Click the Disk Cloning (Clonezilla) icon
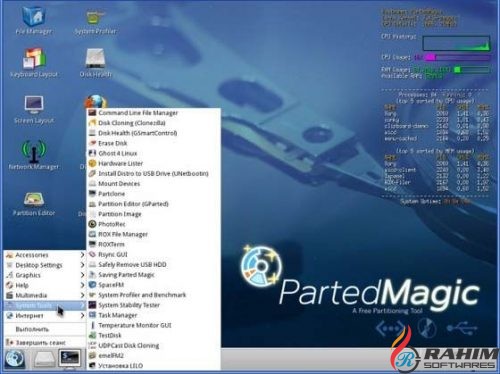The image size is (500, 374). pyautogui.click(x=92, y=123)
